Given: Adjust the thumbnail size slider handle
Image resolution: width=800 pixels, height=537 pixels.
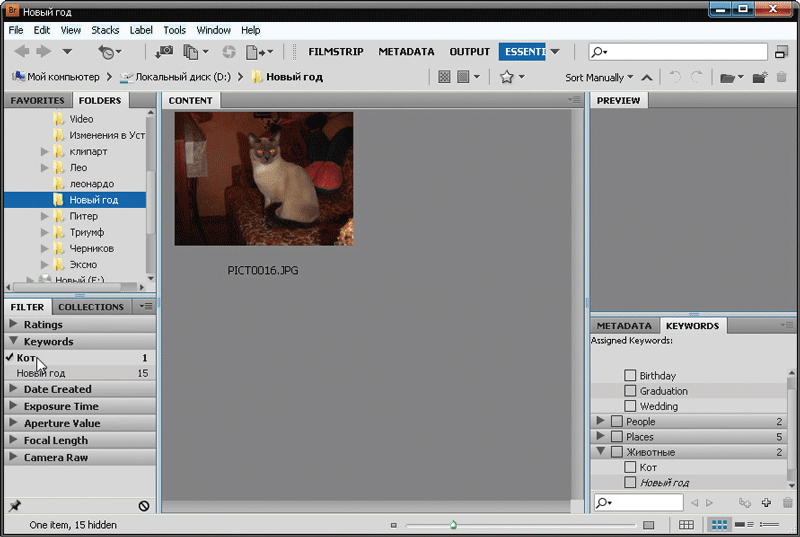Looking at the screenshot, I should (453, 524).
